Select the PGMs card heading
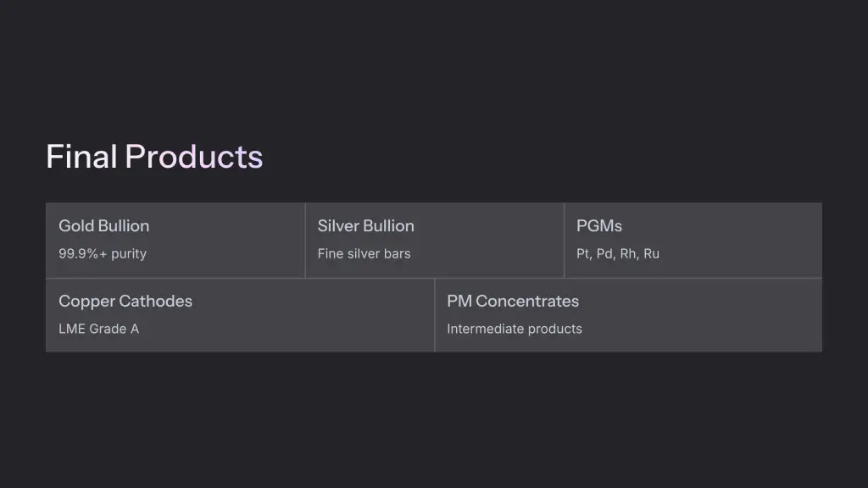Screen dimensions: 868x488 coord(599,226)
